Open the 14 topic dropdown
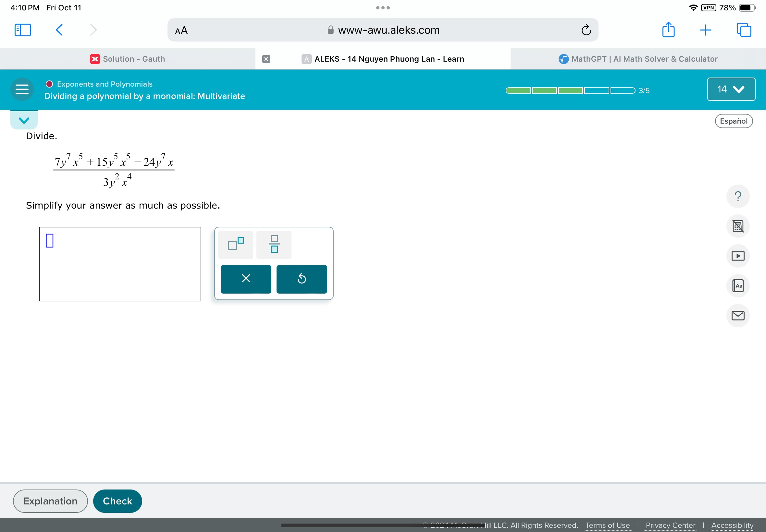 (x=731, y=89)
